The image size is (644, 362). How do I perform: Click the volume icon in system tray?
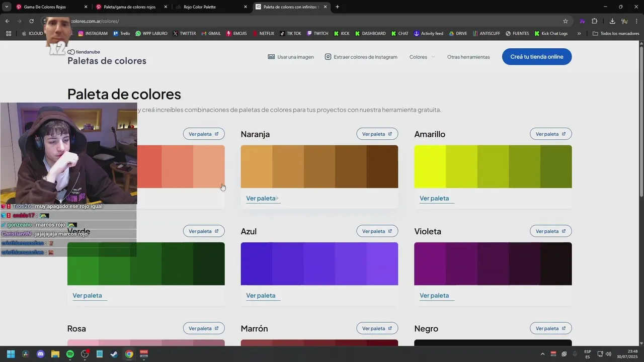[608, 354]
